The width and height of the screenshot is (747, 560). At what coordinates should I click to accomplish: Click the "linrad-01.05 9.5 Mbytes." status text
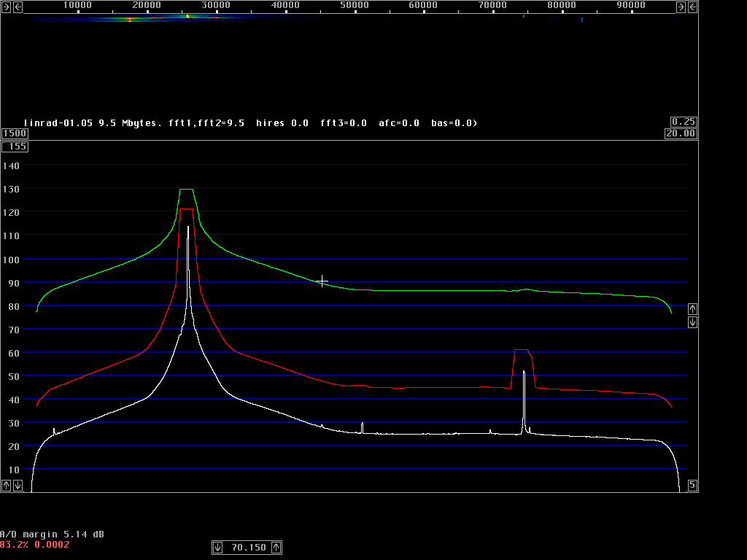pos(93,122)
